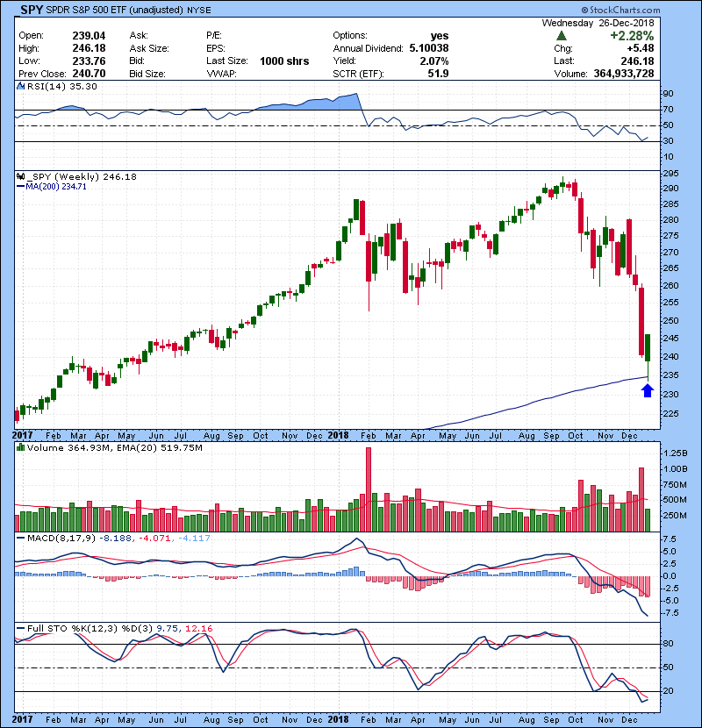The width and height of the screenshot is (702, 728).
Task: Click the 90 level on RSI axis
Action: tap(668, 93)
